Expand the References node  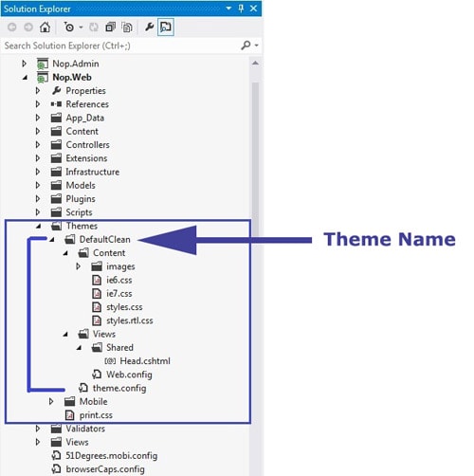pos(38,104)
